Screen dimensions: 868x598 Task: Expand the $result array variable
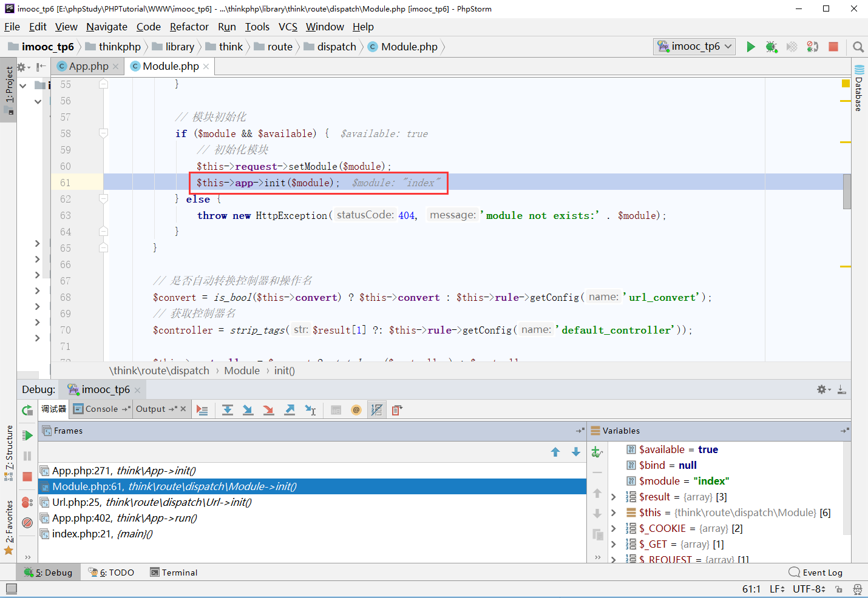click(613, 497)
